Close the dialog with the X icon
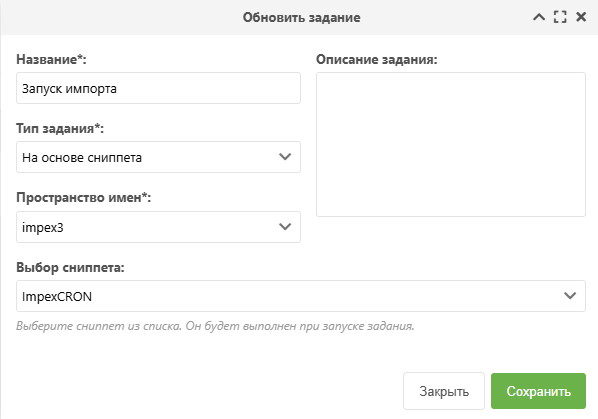Image resolution: width=598 pixels, height=419 pixels. pos(581,17)
